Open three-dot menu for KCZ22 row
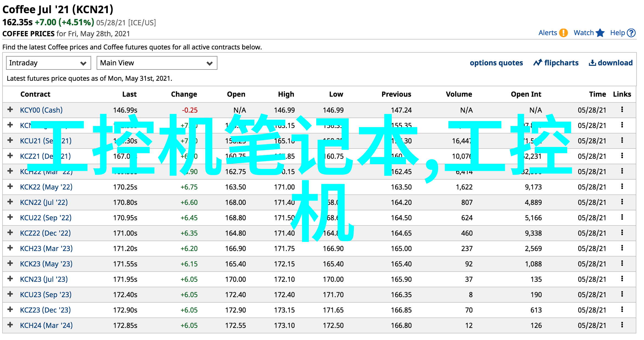The height and width of the screenshot is (340, 644). pos(622,233)
